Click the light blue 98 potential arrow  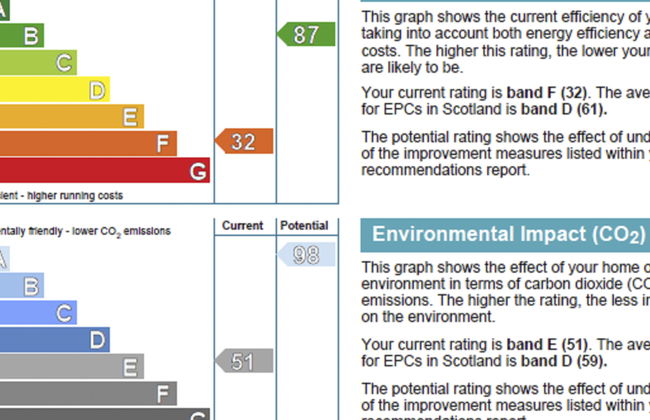tap(306, 255)
